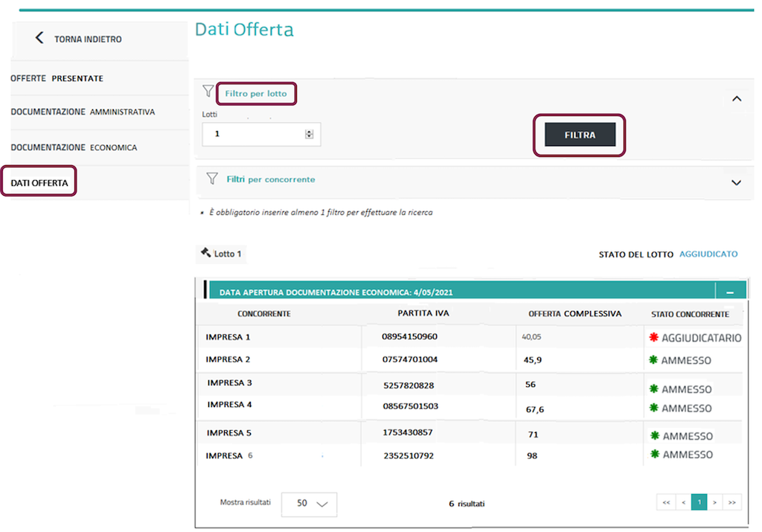Open Offerte Presentate in the sidebar

click(57, 78)
